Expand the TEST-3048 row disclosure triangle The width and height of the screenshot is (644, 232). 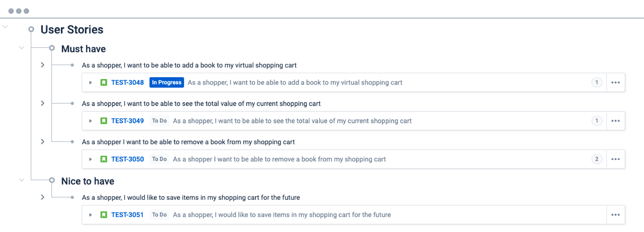91,82
